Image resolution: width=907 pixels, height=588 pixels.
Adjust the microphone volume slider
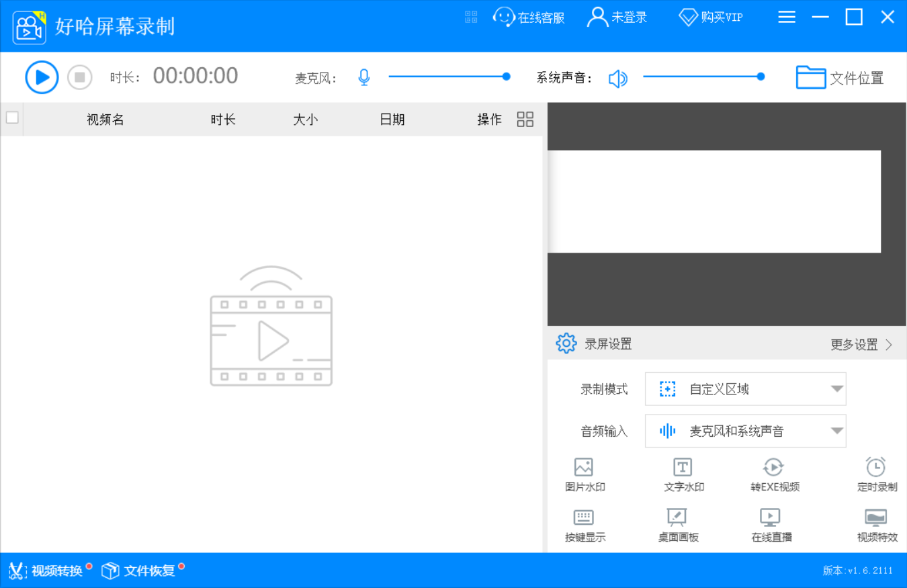(449, 77)
